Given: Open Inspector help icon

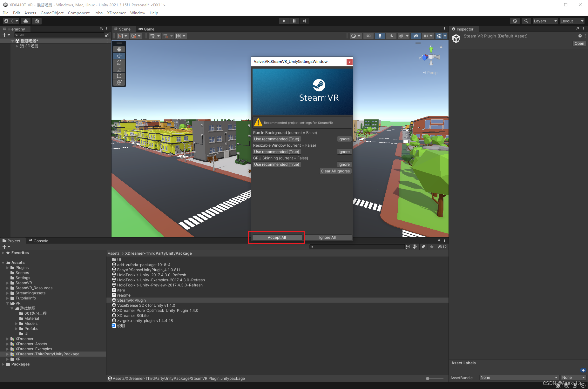Looking at the screenshot, I should [x=580, y=36].
